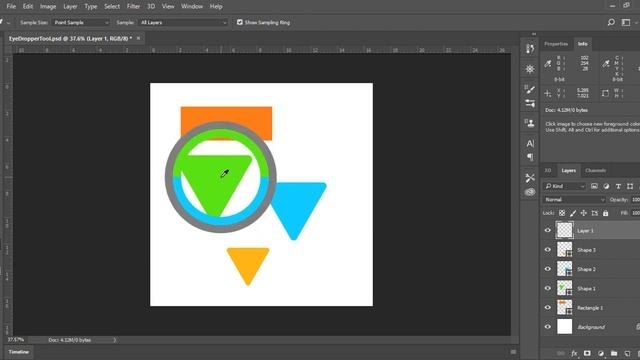
Task: Lock all padlock icon
Action: [x=606, y=213]
